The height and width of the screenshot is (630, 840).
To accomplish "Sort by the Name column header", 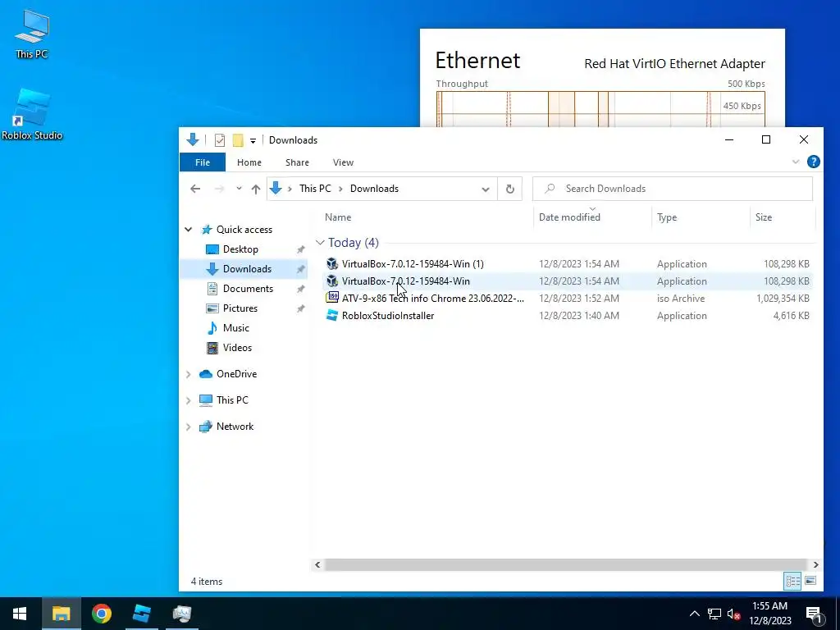I will pos(337,217).
